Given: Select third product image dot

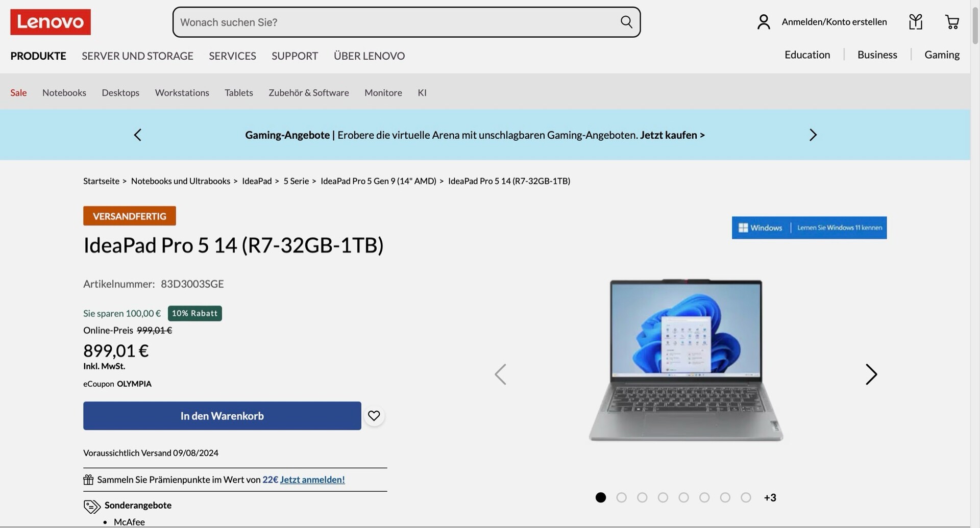Looking at the screenshot, I should tap(642, 497).
